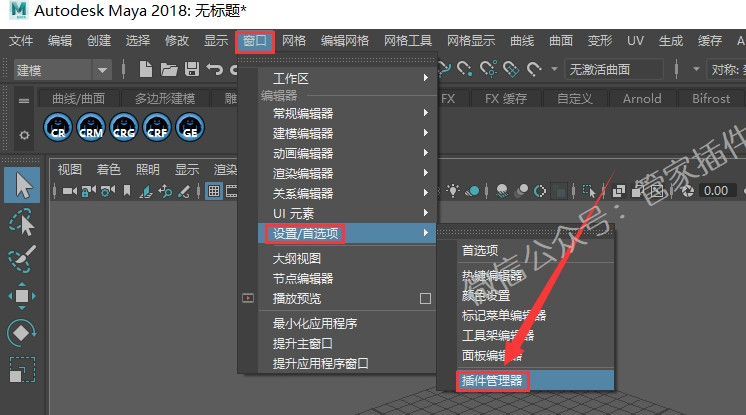Click the 2D Pan/Zoom icon
This screenshot has width=746, height=415.
click(x=165, y=191)
